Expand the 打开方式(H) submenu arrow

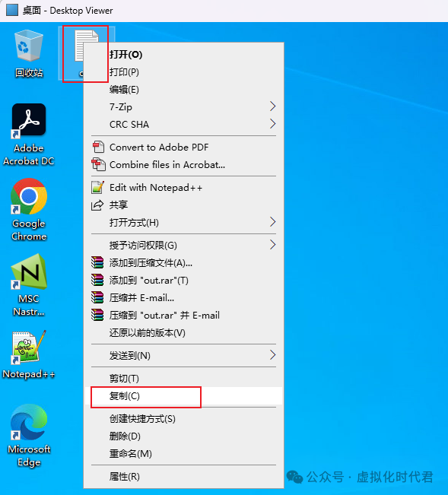coord(273,222)
